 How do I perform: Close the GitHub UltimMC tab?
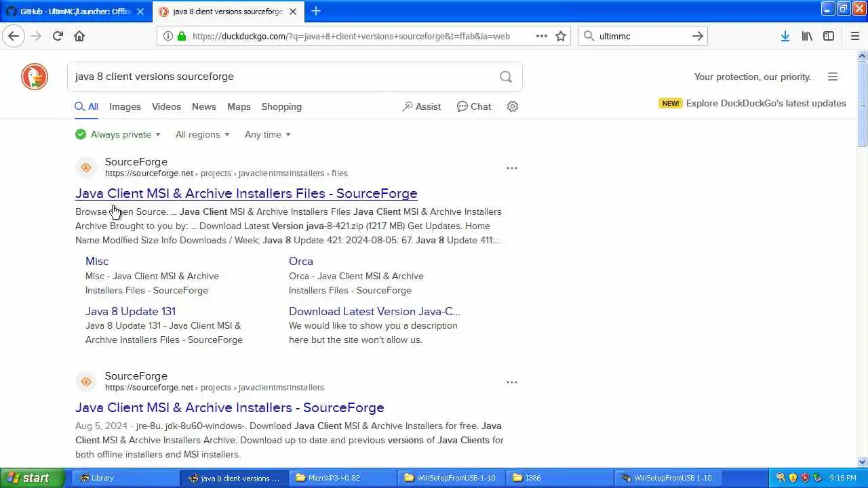(140, 12)
